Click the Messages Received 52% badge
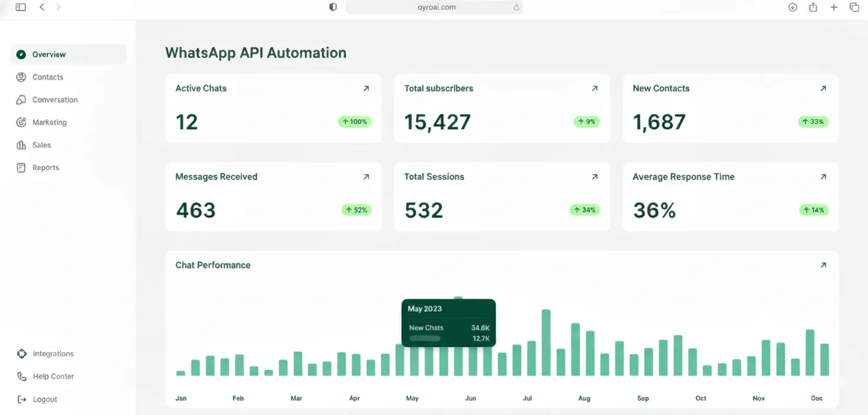Viewport: 868px width, 415px height. 356,209
